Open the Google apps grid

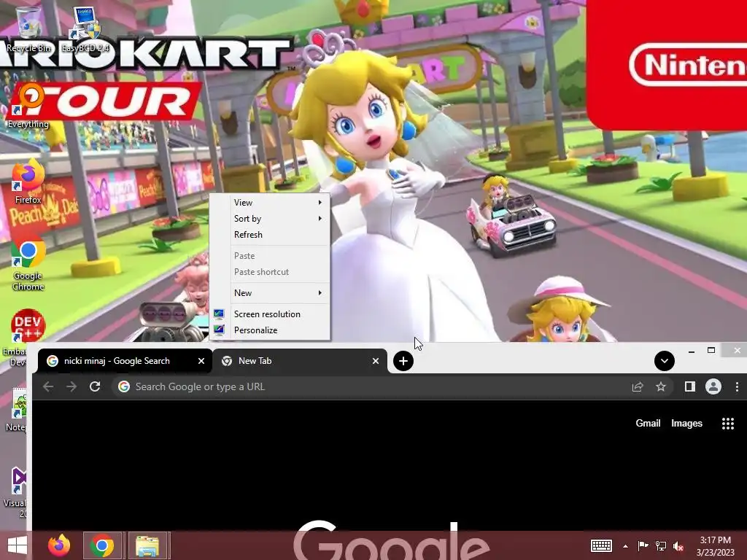pos(728,424)
